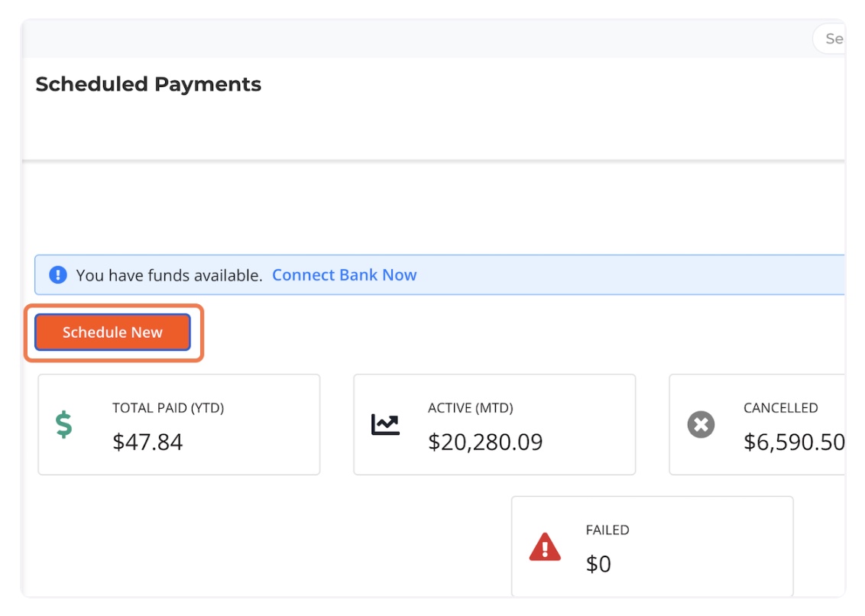Click the trending chart icon
Viewport: 865px width, 616px height.
click(x=385, y=425)
